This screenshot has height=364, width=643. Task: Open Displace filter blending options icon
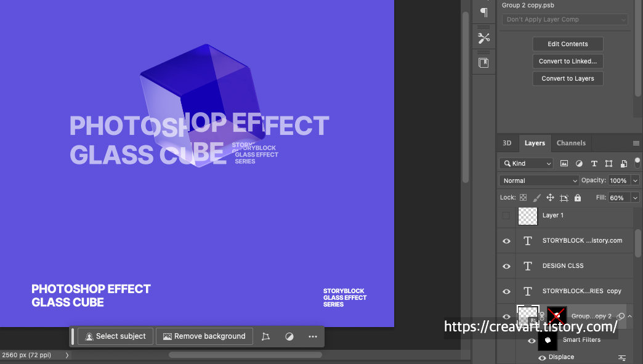coord(622,357)
